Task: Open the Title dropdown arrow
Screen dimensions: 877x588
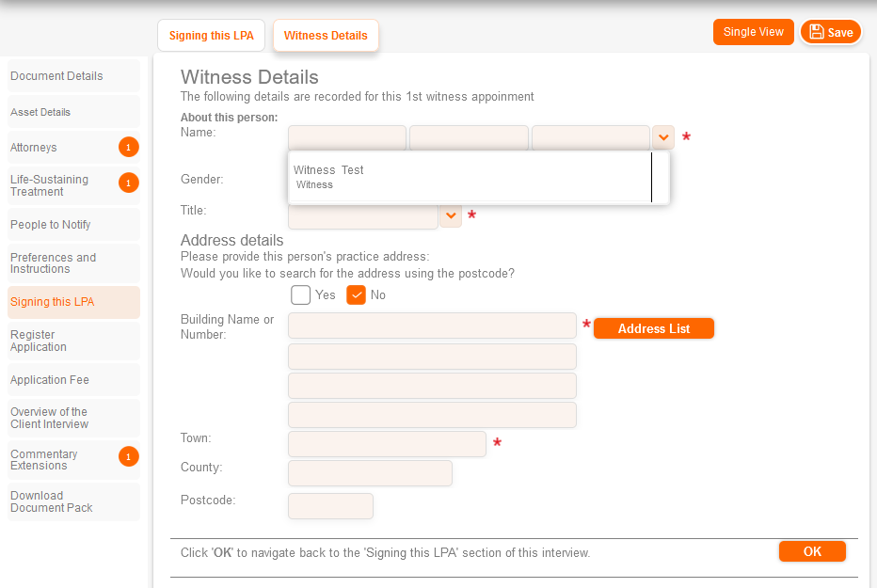Action: click(451, 216)
